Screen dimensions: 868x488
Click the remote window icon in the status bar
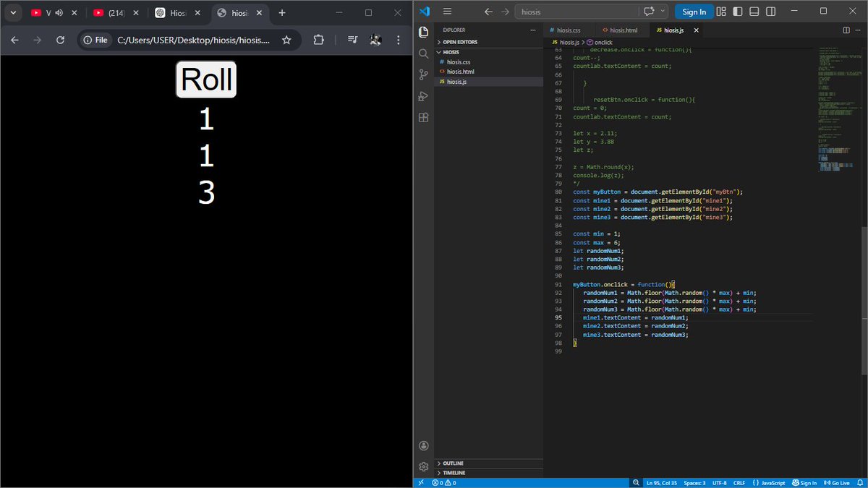pyautogui.click(x=421, y=483)
